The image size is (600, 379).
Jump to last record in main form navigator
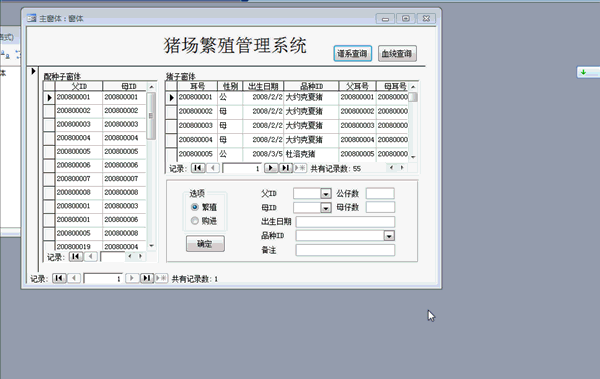(x=147, y=278)
